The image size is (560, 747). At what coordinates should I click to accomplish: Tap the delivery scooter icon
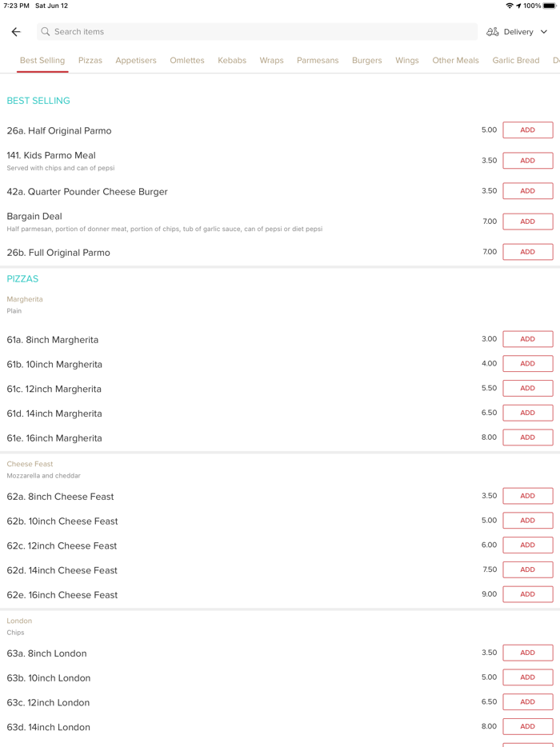(493, 32)
